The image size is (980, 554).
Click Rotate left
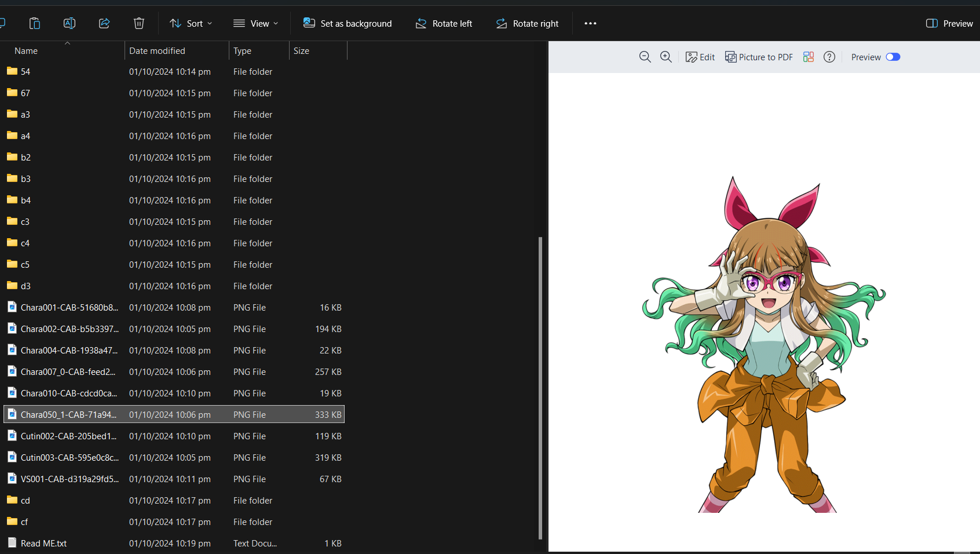(444, 23)
